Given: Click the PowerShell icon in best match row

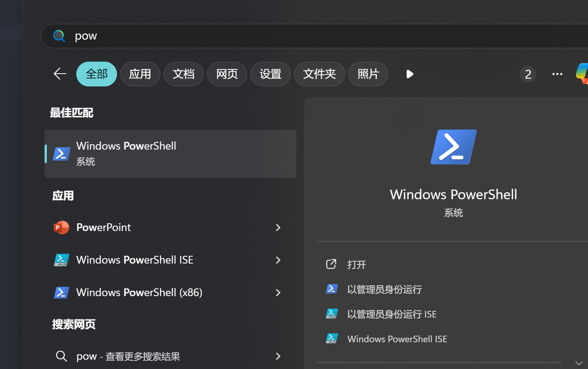Looking at the screenshot, I should click(x=62, y=154).
